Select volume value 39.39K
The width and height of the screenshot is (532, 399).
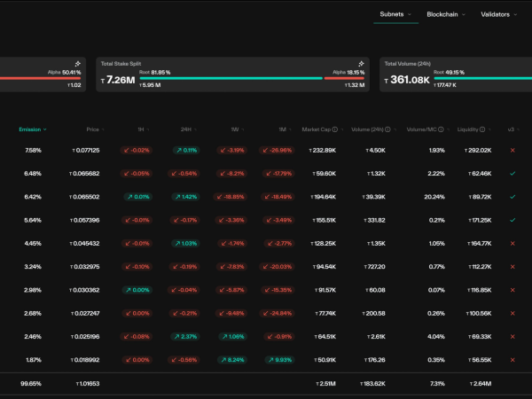pos(373,197)
